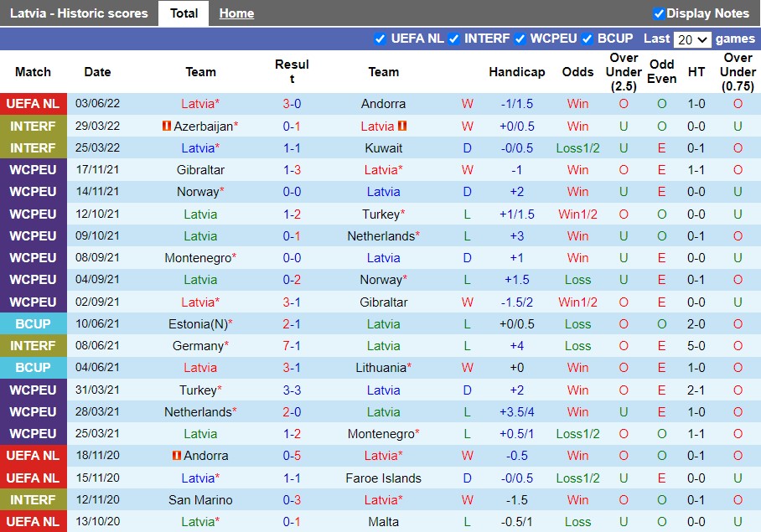Uncheck the UEFA NL filter checkbox
Screen dimensions: 761x532
(380, 39)
